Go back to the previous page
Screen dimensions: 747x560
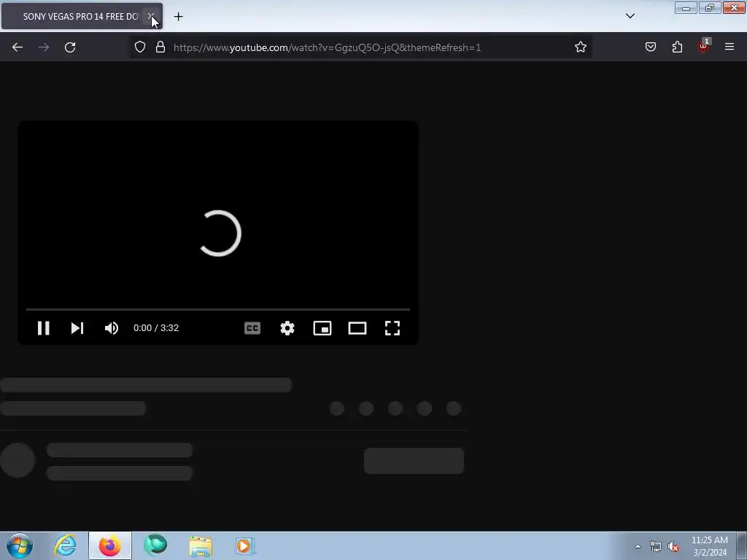tap(18, 47)
